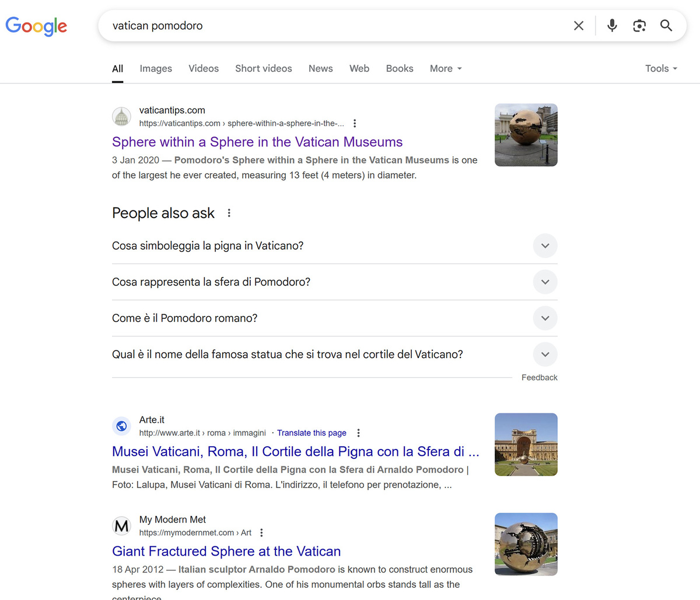Clear the search box with the X icon
Screen dimensions: 700x600
pyautogui.click(x=579, y=26)
